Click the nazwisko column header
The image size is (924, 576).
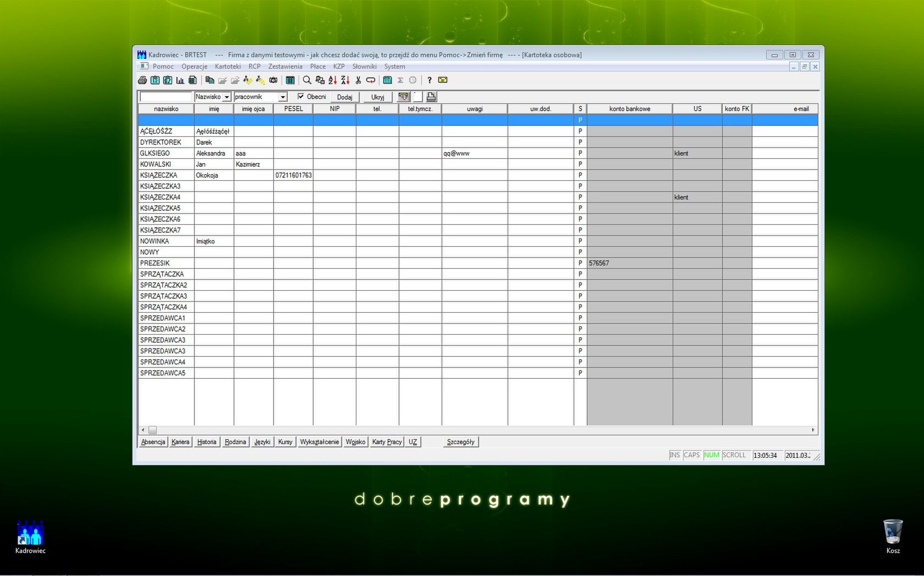pos(166,109)
